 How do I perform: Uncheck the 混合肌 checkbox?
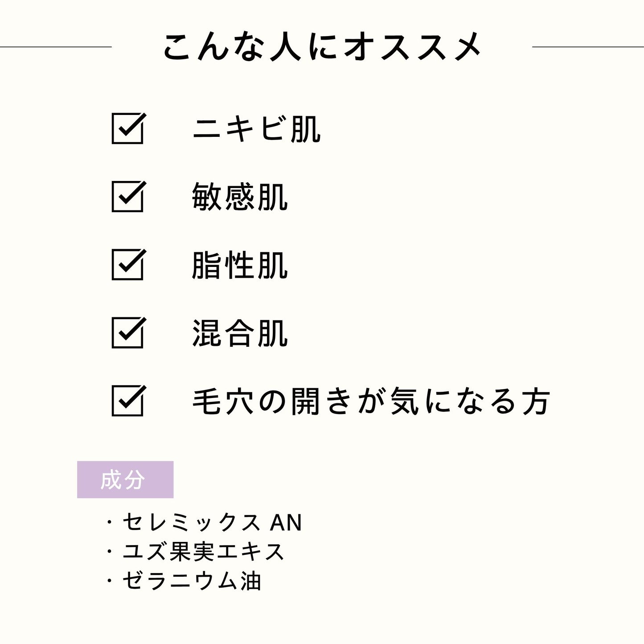click(127, 333)
